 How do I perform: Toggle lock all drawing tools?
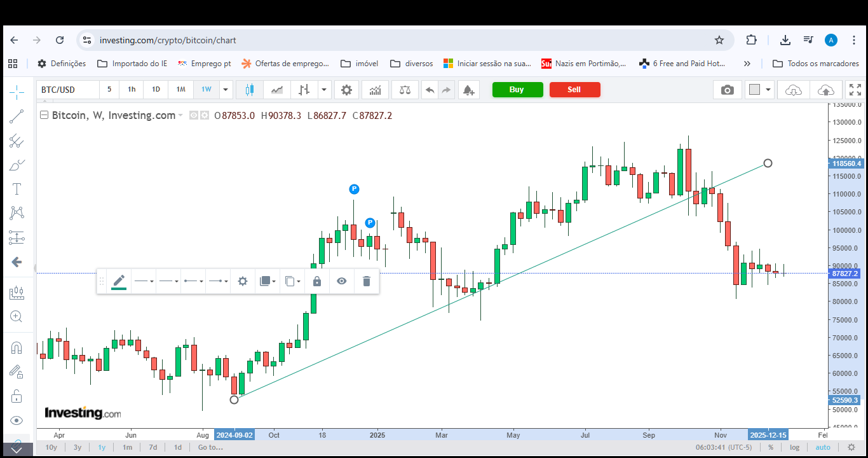coord(17,396)
